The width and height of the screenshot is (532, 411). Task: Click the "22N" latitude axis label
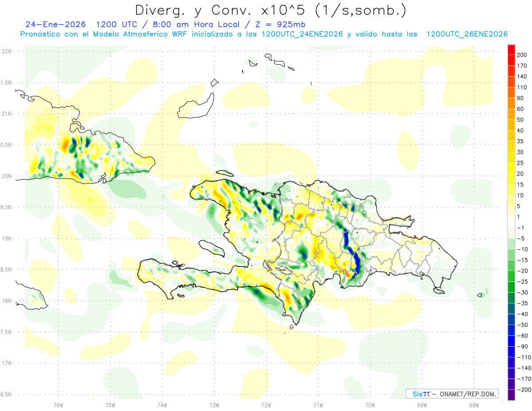pyautogui.click(x=6, y=51)
